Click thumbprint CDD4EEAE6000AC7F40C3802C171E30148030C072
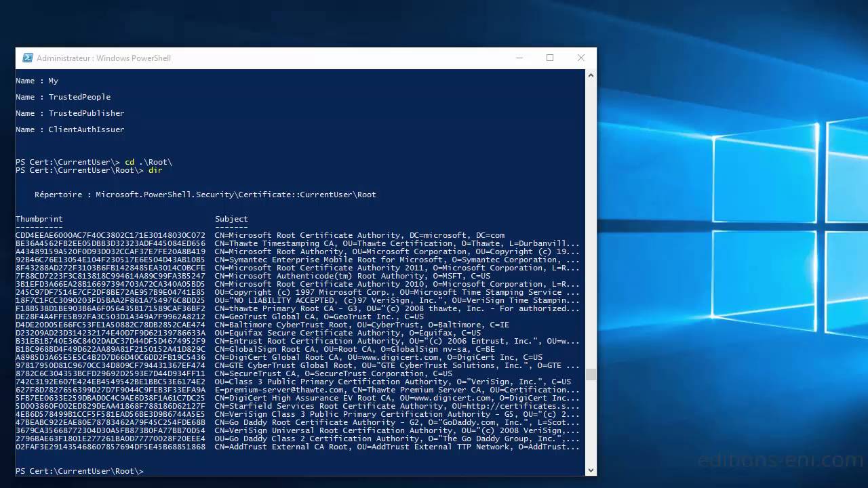Image resolution: width=868 pixels, height=488 pixels. tap(111, 235)
